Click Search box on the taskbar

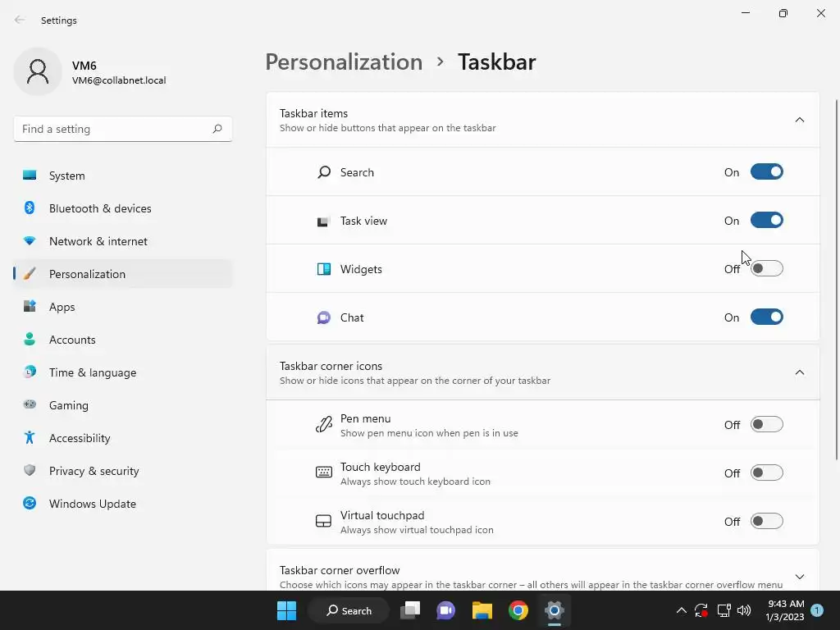pos(349,610)
